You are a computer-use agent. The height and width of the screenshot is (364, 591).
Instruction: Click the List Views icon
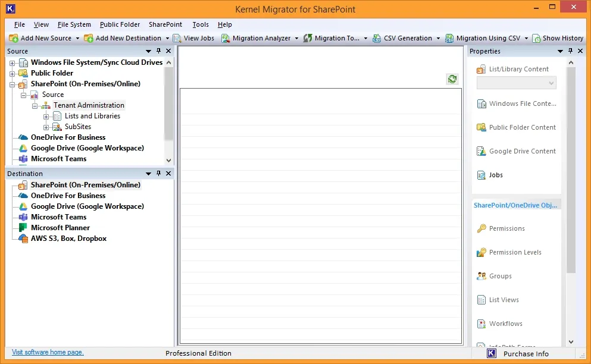481,300
